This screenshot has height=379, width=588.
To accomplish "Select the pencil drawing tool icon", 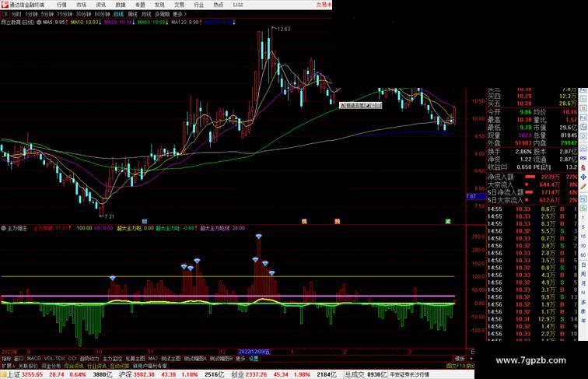I will 583,186.
